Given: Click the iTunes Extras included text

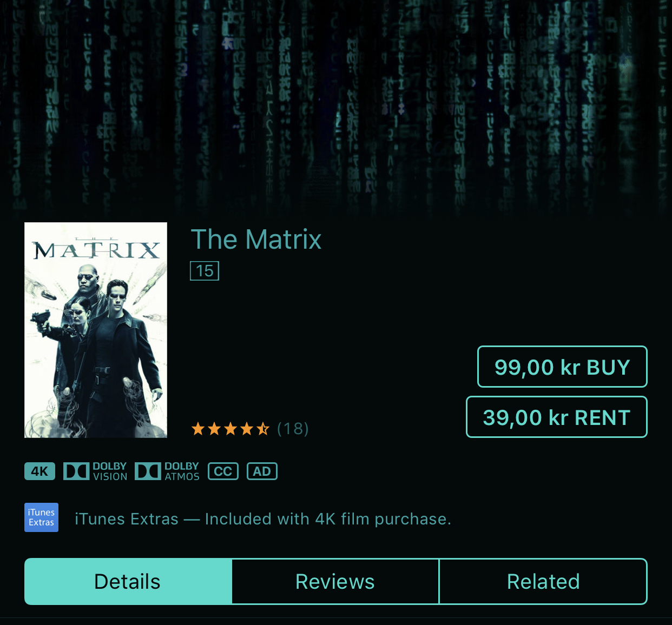Looking at the screenshot, I should [263, 519].
